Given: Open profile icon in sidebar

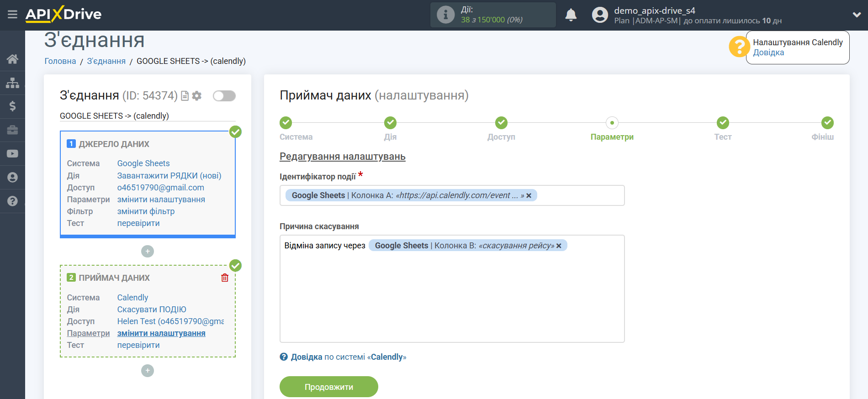Looking at the screenshot, I should click(x=12, y=178).
